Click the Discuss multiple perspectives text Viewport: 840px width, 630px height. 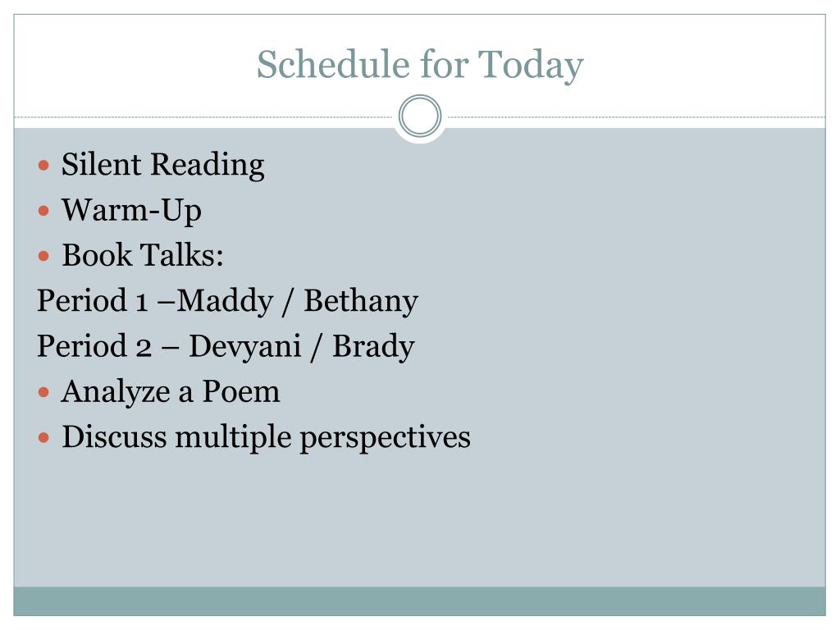[267, 438]
